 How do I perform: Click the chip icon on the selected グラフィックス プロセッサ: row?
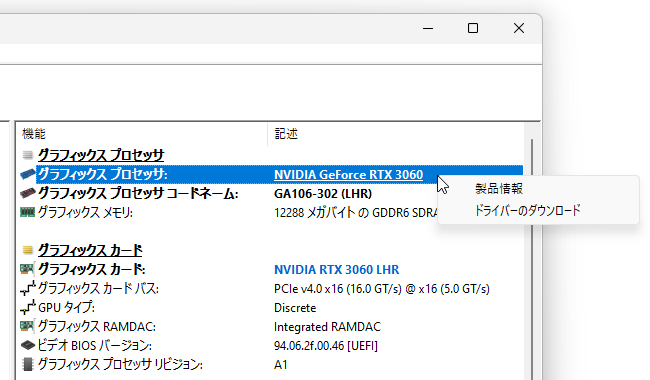pos(28,174)
